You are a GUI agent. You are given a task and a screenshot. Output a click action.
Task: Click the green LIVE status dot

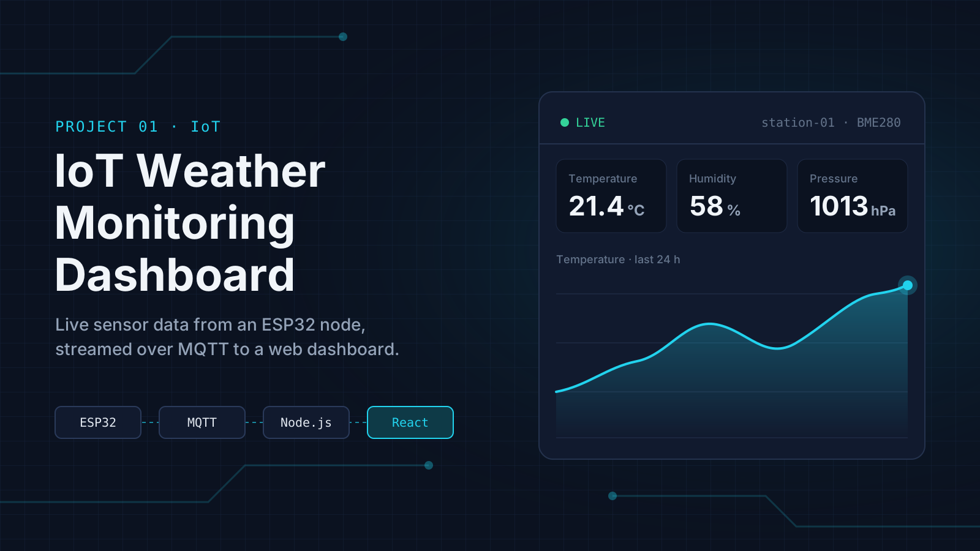(565, 122)
